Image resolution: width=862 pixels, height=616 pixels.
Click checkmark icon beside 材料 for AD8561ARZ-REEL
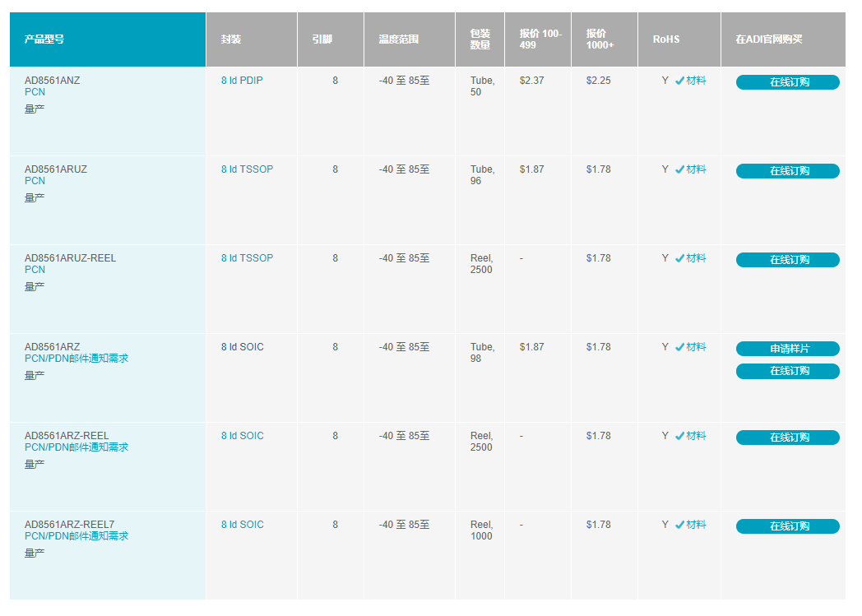[679, 437]
